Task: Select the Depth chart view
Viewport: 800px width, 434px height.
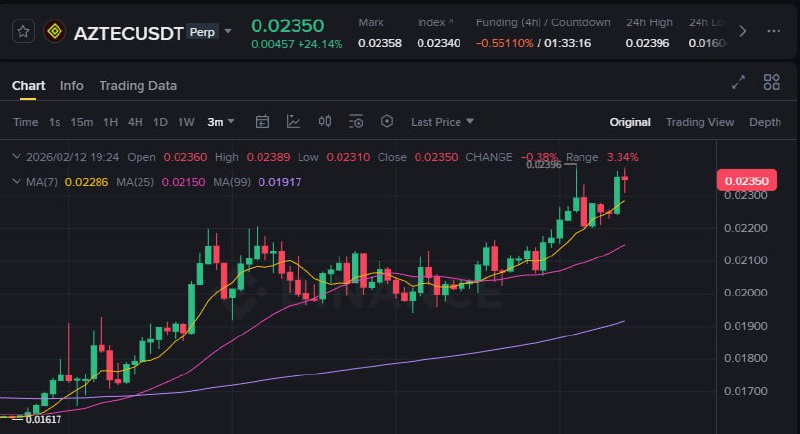Action: pyautogui.click(x=765, y=122)
